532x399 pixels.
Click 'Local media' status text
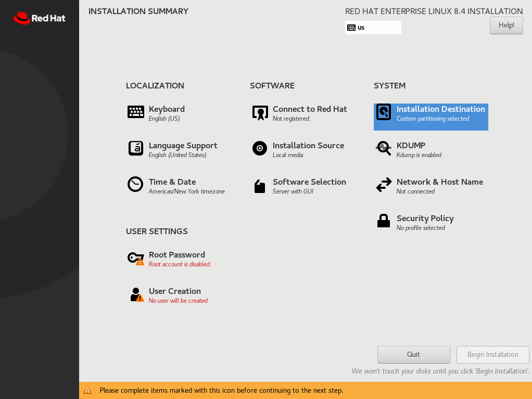(x=288, y=155)
